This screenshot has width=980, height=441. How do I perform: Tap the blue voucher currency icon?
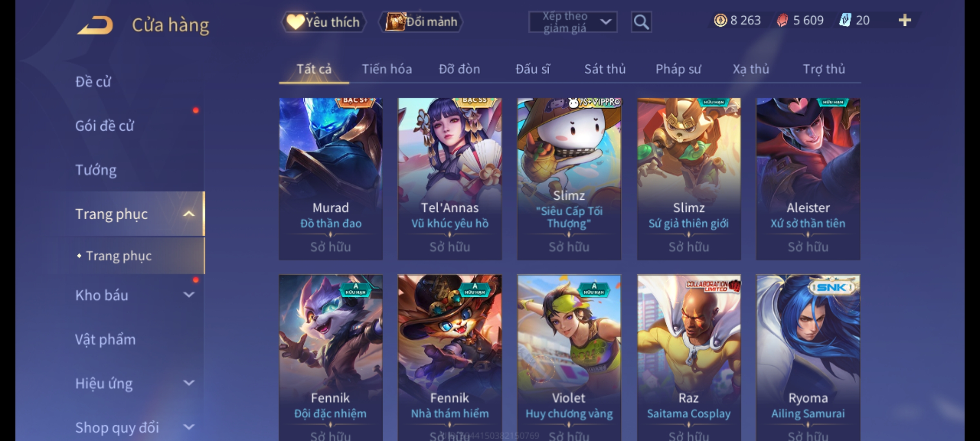pos(845,20)
